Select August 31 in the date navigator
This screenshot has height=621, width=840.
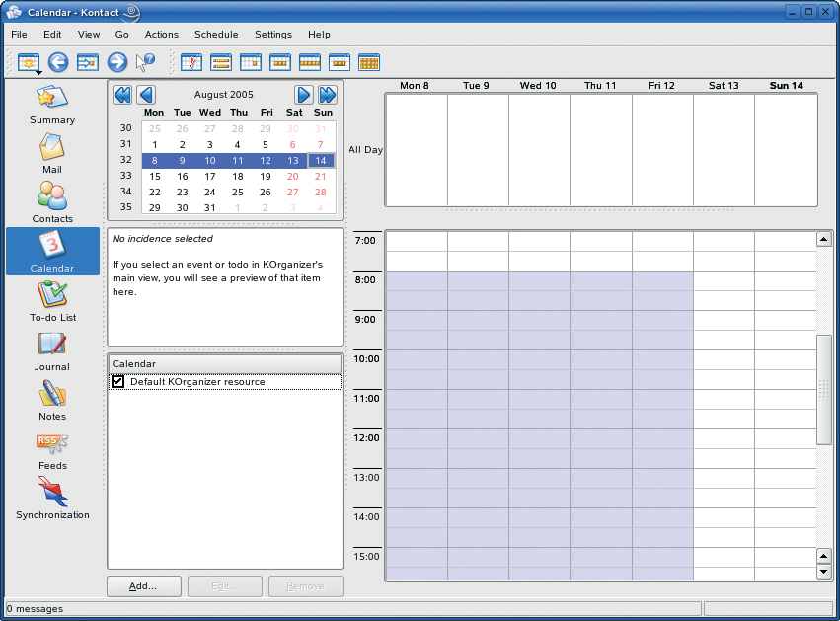[x=210, y=208]
